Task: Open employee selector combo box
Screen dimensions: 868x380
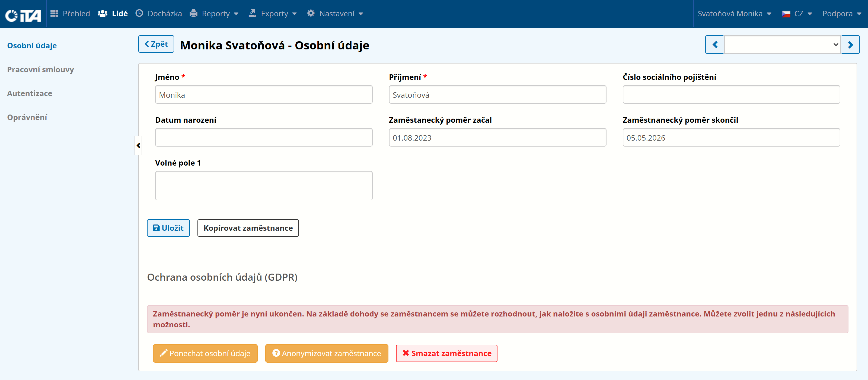Action: click(782, 45)
